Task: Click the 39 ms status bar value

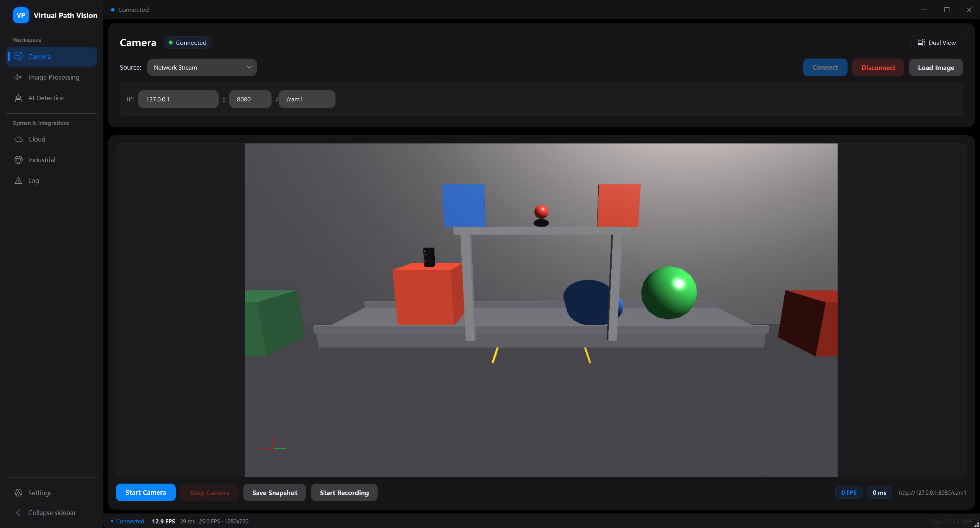Action: tap(187, 521)
